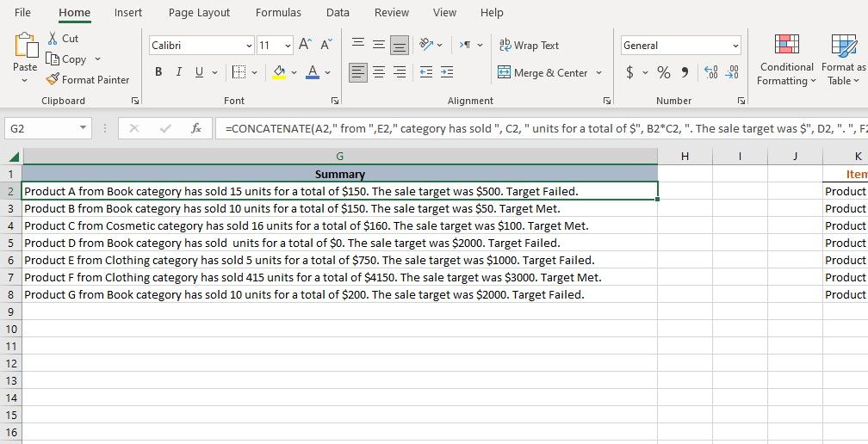
Task: Open Alignment settings dialog launcher
Action: tap(607, 101)
